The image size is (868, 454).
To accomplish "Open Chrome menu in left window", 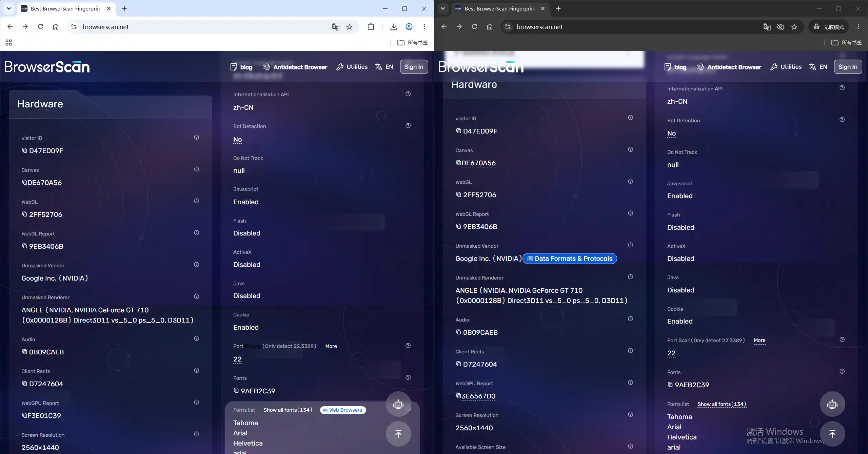I will click(x=424, y=27).
